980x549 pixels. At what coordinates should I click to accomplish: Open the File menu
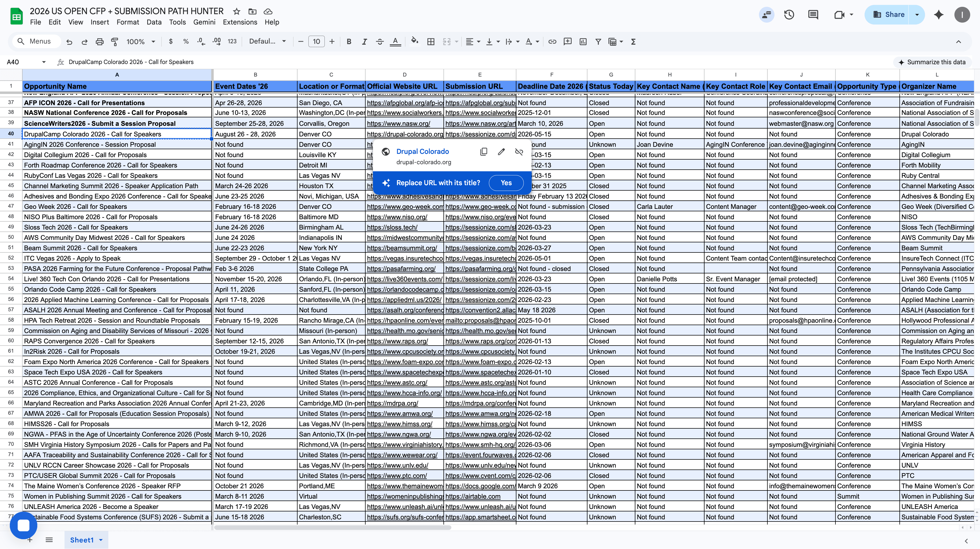point(35,22)
